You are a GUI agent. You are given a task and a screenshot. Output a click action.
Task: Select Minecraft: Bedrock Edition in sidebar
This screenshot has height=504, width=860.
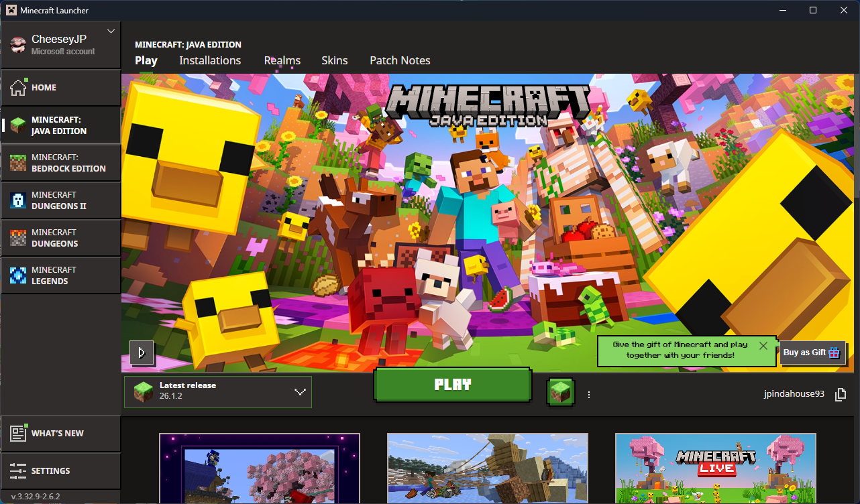tap(60, 163)
